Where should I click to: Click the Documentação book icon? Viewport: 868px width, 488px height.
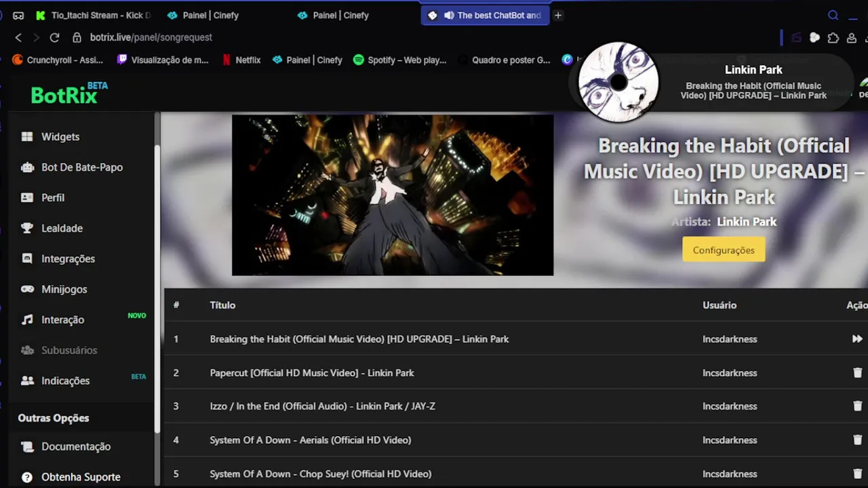(x=27, y=446)
